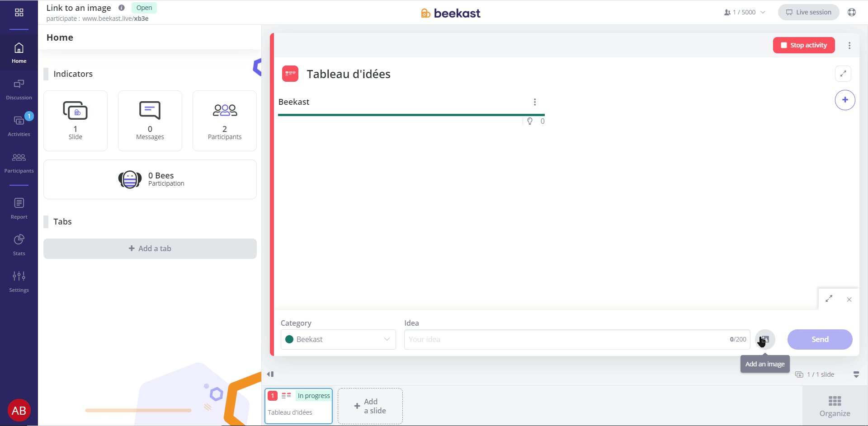Click Add a slide
The width and height of the screenshot is (868, 426).
point(370,406)
